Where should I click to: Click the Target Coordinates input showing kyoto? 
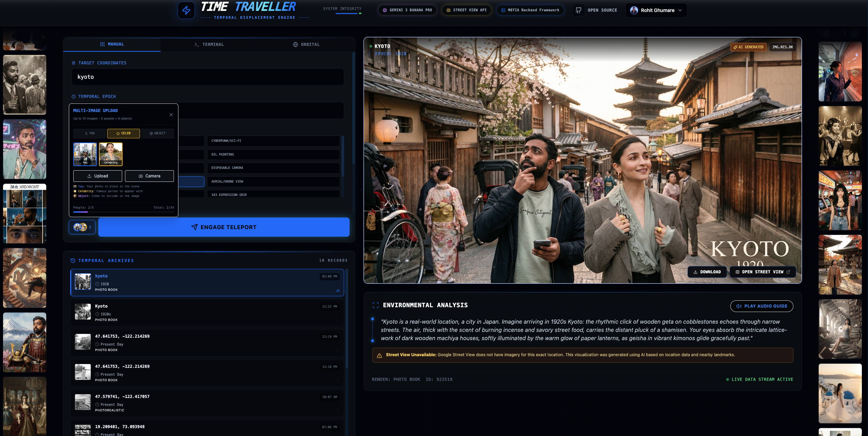pos(207,77)
